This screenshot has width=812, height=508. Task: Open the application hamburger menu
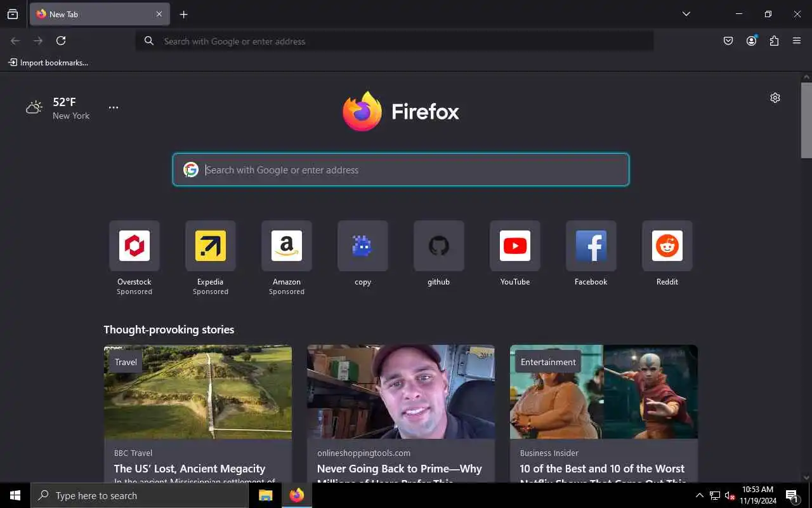[x=797, y=41]
